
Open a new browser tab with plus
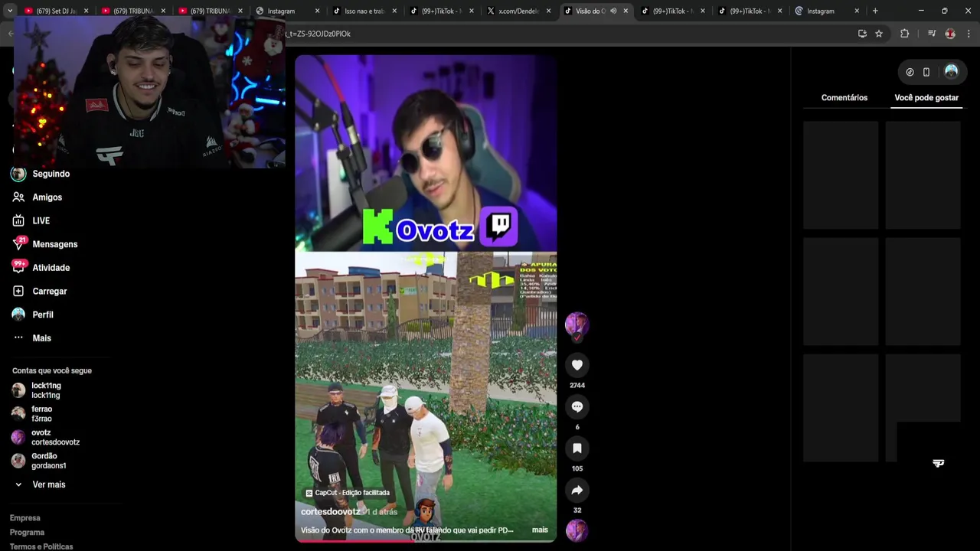tap(875, 11)
